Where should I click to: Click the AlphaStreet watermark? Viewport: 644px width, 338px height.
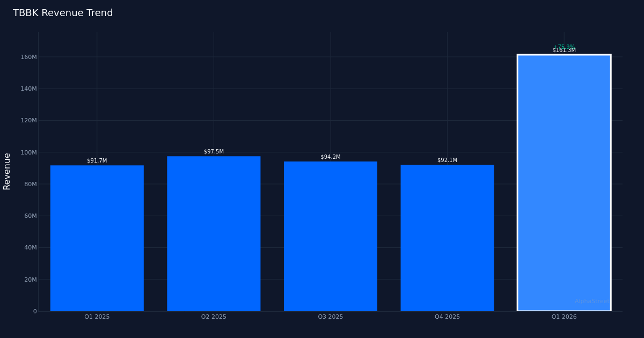tap(592, 302)
